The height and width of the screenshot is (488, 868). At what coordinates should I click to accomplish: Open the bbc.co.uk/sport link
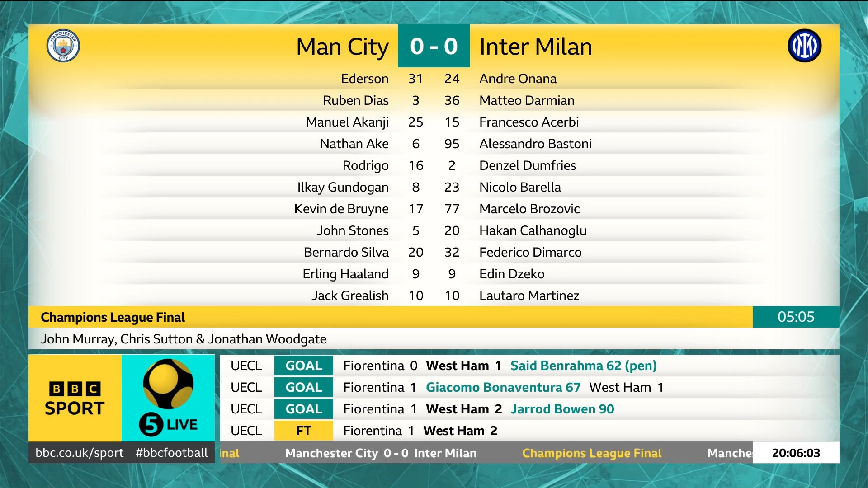(x=80, y=453)
